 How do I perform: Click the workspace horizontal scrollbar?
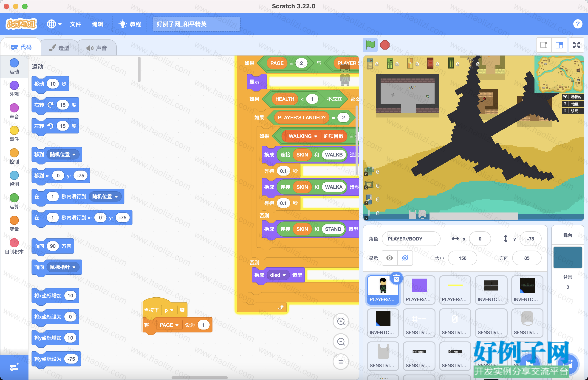click(x=199, y=377)
